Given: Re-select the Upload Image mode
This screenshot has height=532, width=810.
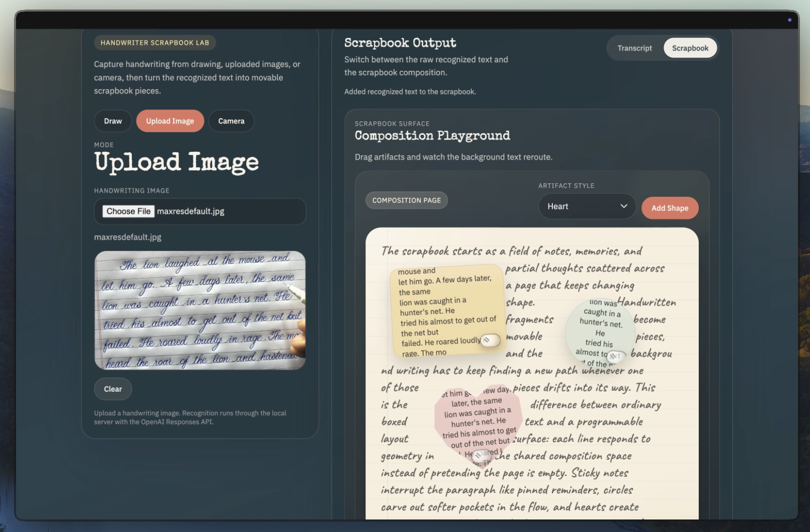Looking at the screenshot, I should click(x=170, y=121).
